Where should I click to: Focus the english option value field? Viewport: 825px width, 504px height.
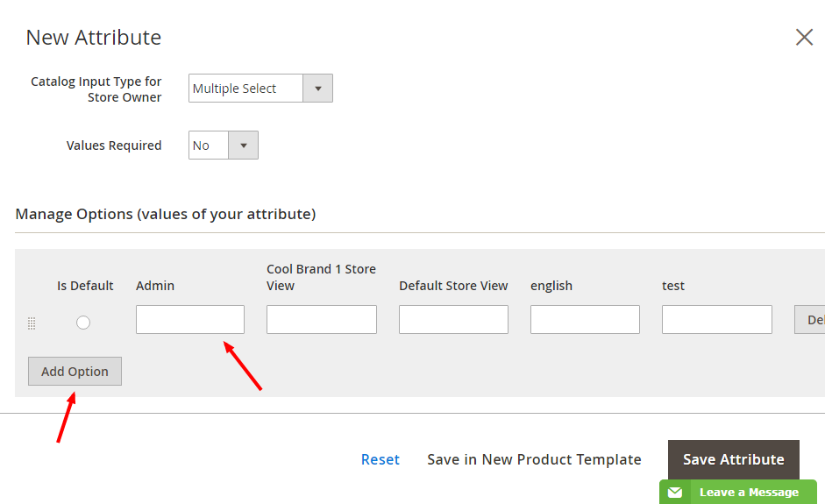coord(585,320)
